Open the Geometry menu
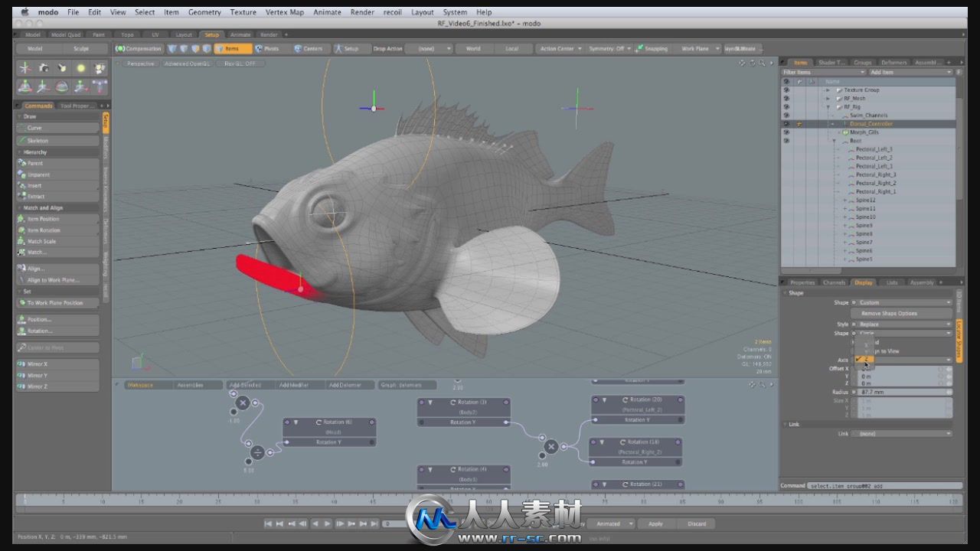The height and width of the screenshot is (551, 980). (x=204, y=12)
